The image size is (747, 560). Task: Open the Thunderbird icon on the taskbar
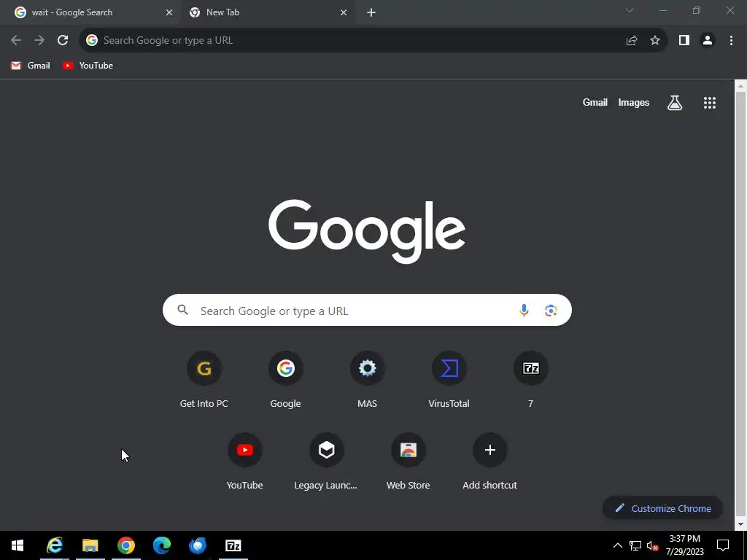point(197,545)
